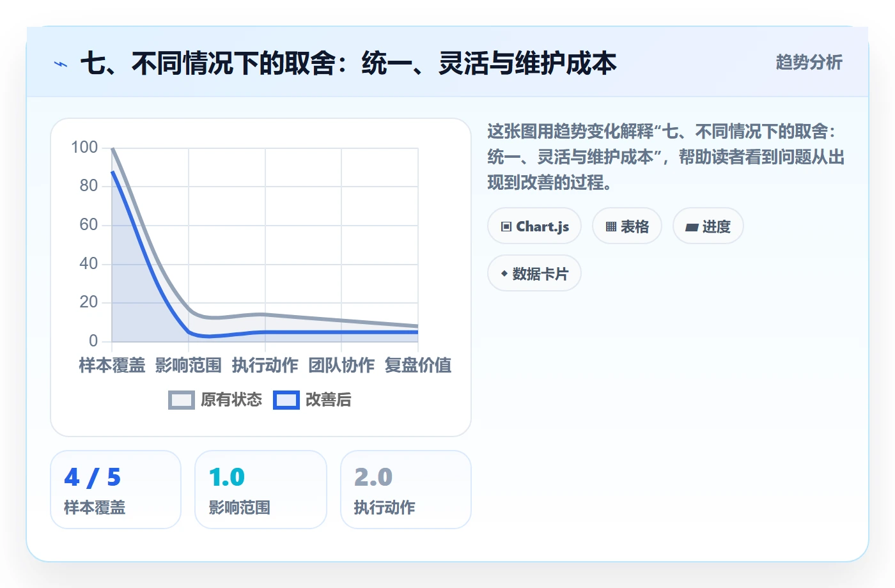The image size is (895, 588).
Task: Click the 60 y-axis value
Action: (x=89, y=225)
